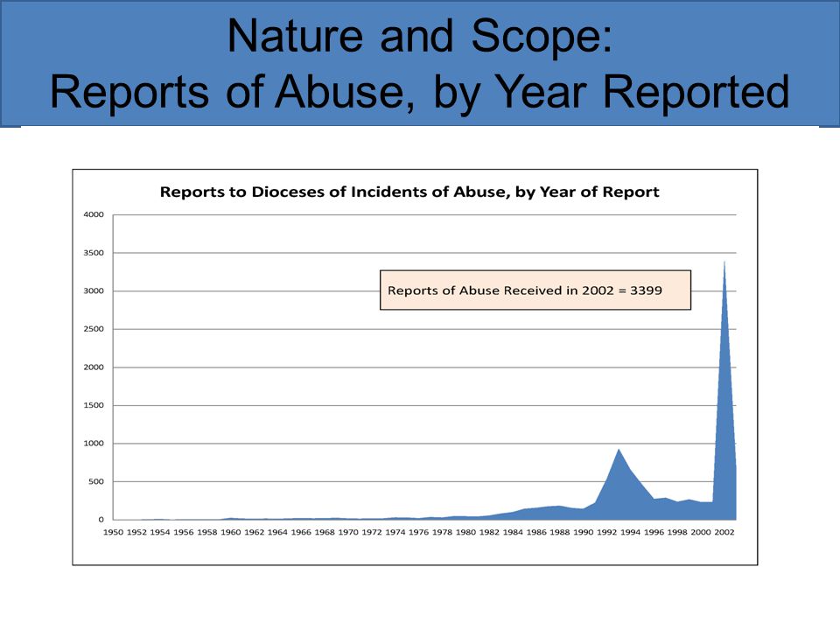
Task: Click the y-axis label 3500
Action: (94, 252)
